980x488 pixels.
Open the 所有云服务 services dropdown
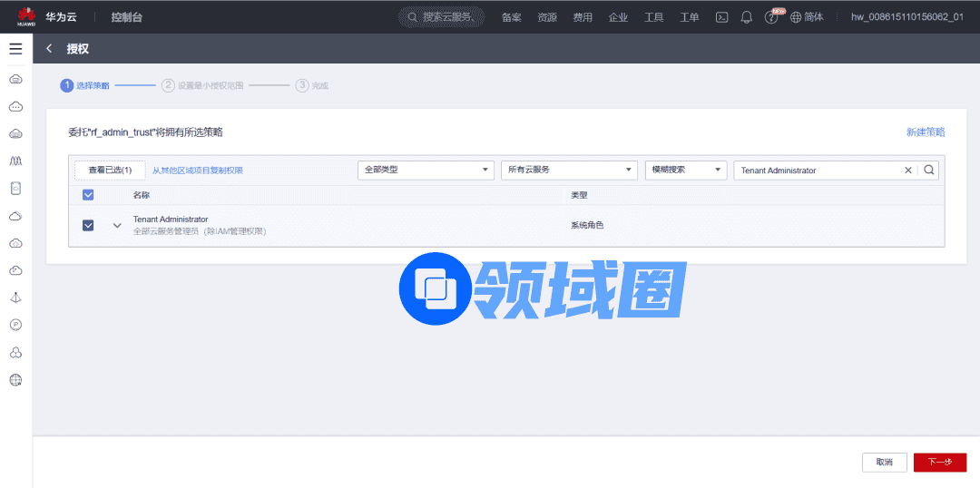569,170
